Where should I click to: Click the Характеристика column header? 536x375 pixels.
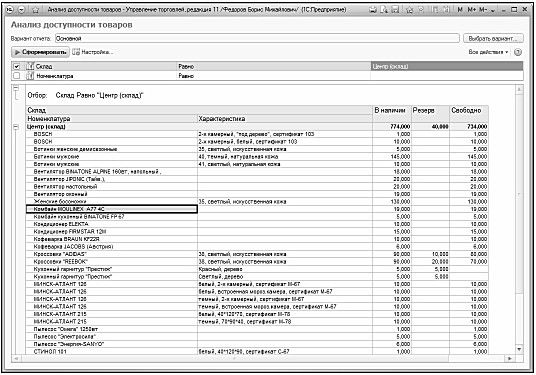click(x=284, y=119)
